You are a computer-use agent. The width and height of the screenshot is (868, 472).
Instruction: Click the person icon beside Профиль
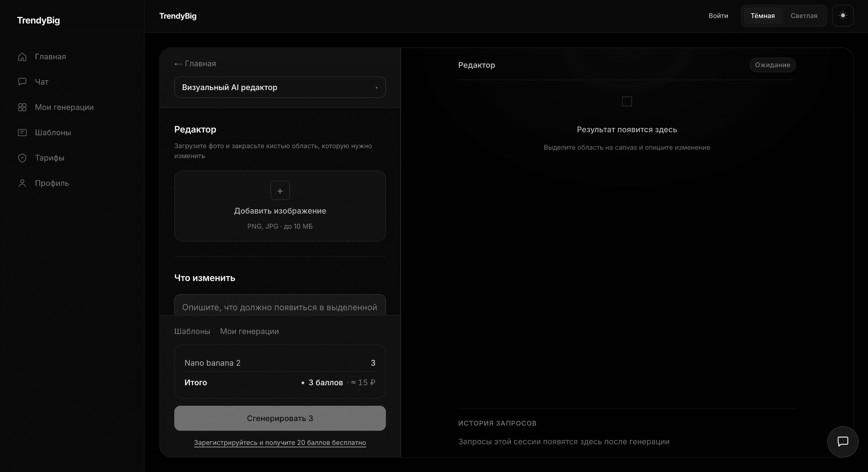click(22, 183)
